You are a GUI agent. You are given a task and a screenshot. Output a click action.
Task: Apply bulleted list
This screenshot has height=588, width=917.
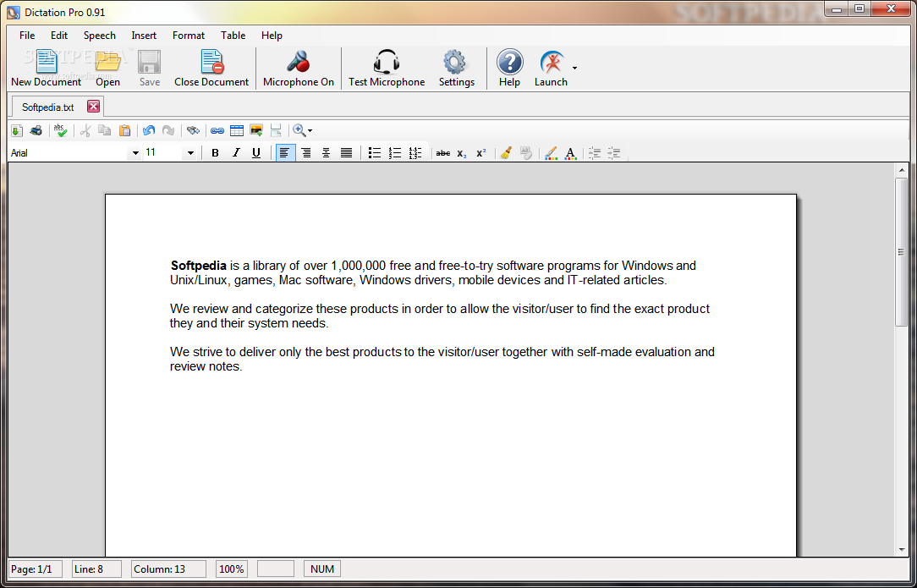374,153
